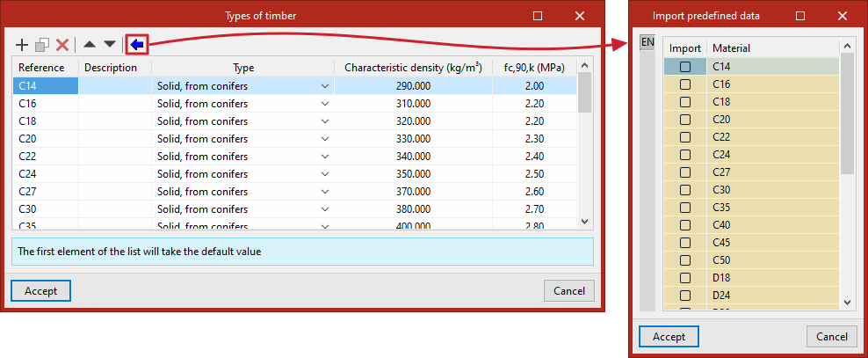Maximize the Types of timber window
Viewport: 868px width, 358px height.
pos(538,16)
